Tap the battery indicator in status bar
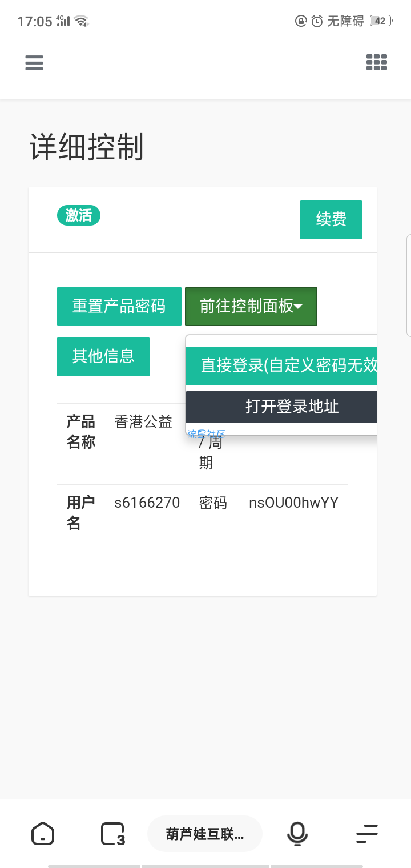 pos(380,21)
